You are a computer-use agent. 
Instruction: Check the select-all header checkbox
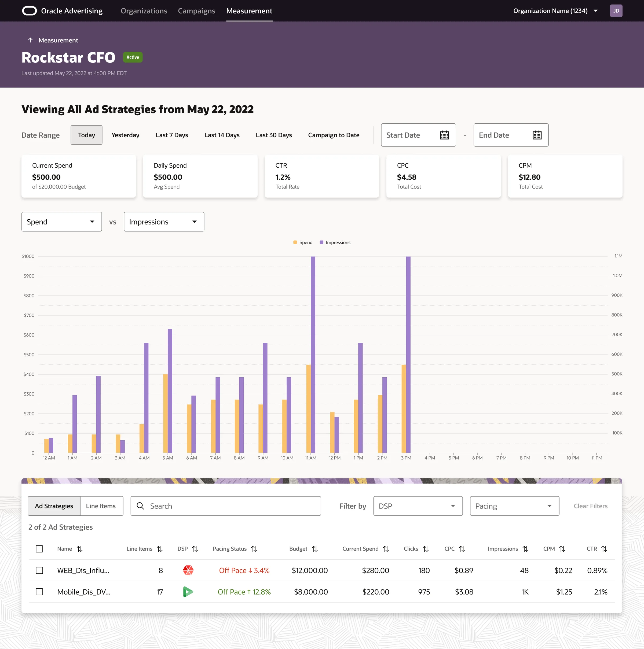click(x=39, y=548)
